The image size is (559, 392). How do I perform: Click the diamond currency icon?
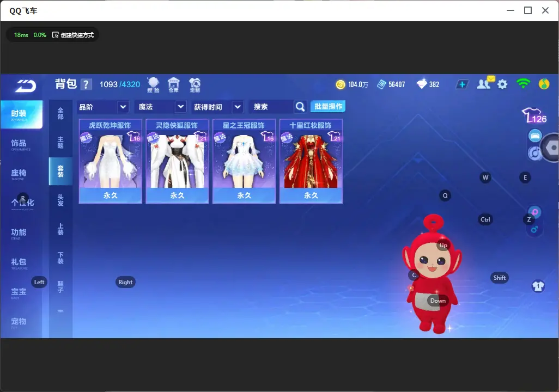pyautogui.click(x=422, y=84)
